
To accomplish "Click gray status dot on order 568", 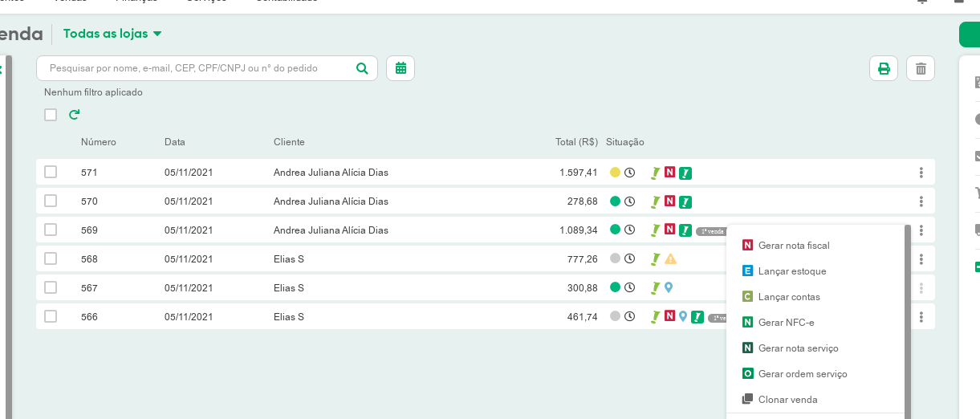I will pyautogui.click(x=616, y=258).
